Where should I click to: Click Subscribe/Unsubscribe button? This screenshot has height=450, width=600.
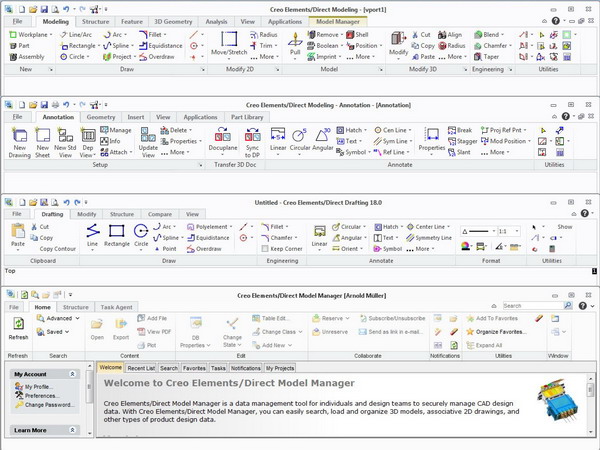[x=392, y=318]
